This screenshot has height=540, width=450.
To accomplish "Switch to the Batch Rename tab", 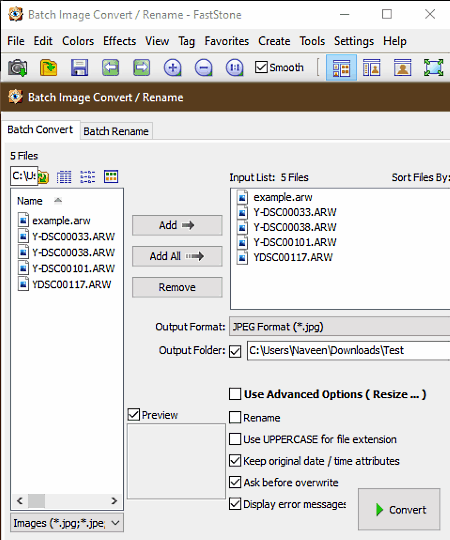I will click(116, 131).
